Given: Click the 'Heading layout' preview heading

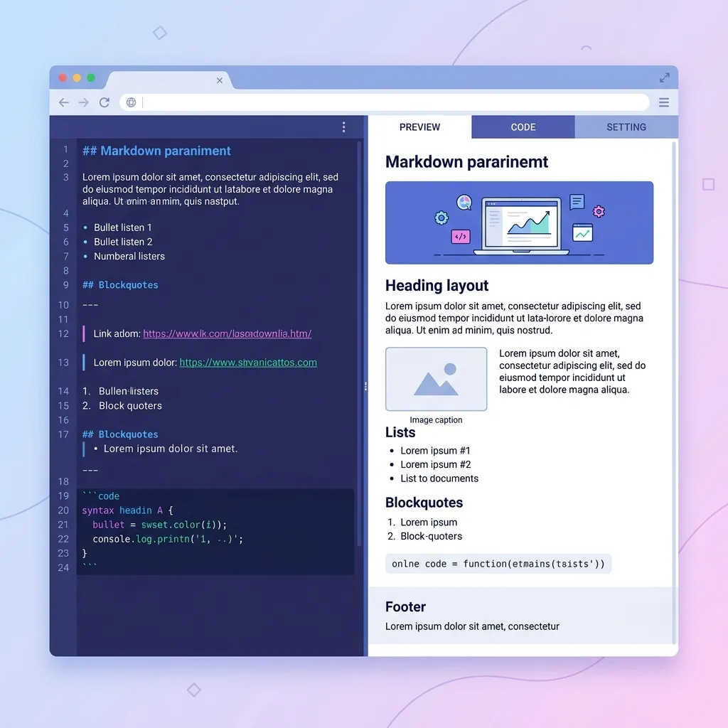Looking at the screenshot, I should click(437, 286).
